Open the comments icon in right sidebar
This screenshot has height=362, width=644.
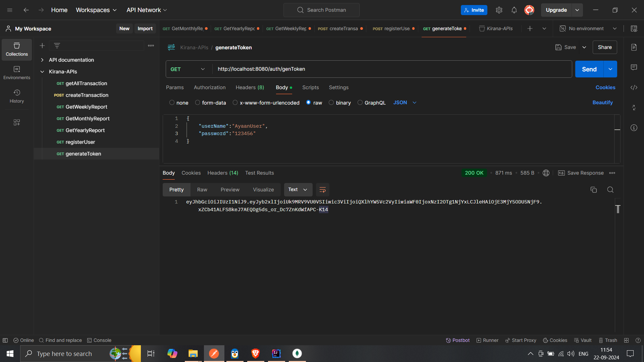tap(634, 67)
